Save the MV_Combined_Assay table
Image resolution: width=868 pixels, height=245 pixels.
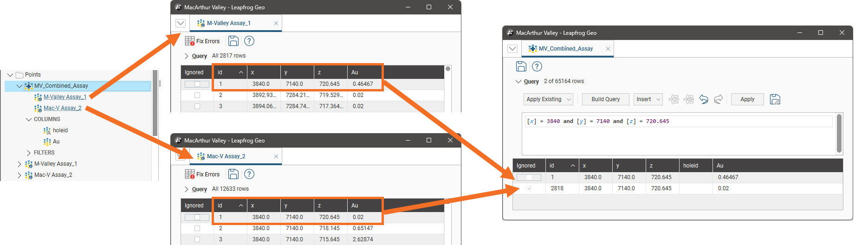(521, 67)
